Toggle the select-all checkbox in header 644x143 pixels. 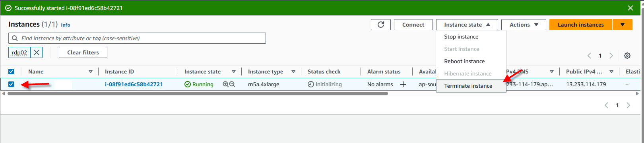(x=11, y=71)
